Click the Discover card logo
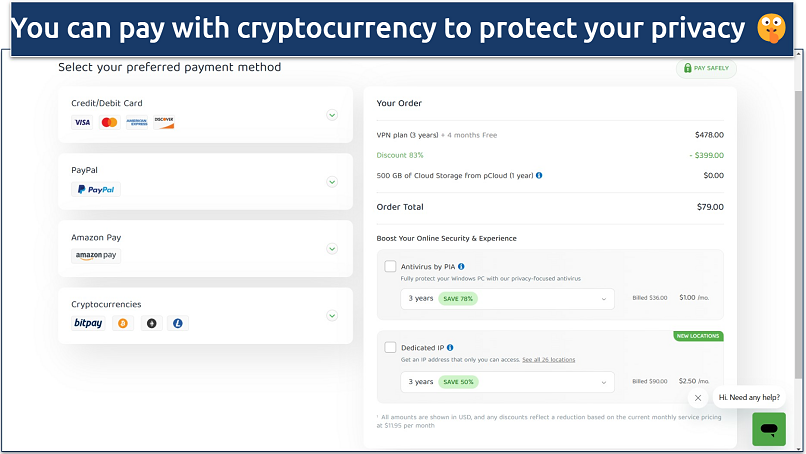Screen dimensions: 806x454 pyautogui.click(x=164, y=122)
